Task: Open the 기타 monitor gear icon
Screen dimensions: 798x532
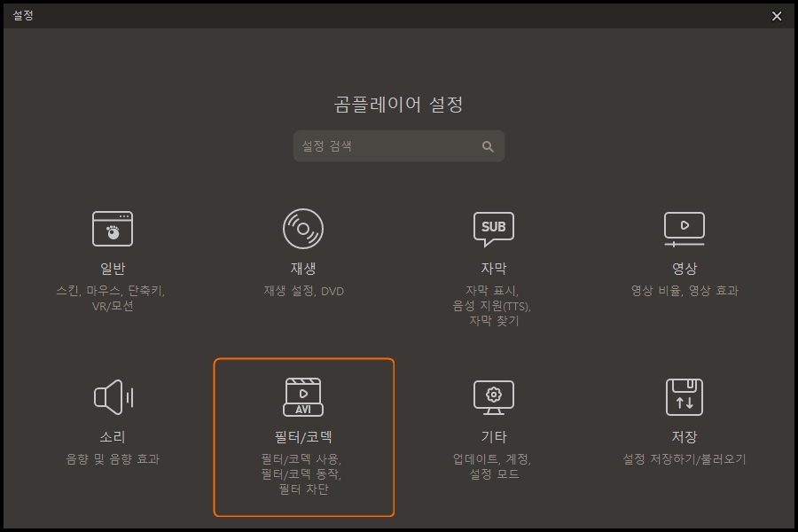Action: [494, 397]
